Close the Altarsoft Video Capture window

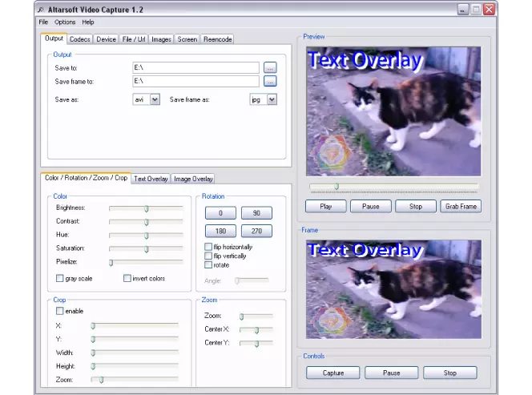489,9
